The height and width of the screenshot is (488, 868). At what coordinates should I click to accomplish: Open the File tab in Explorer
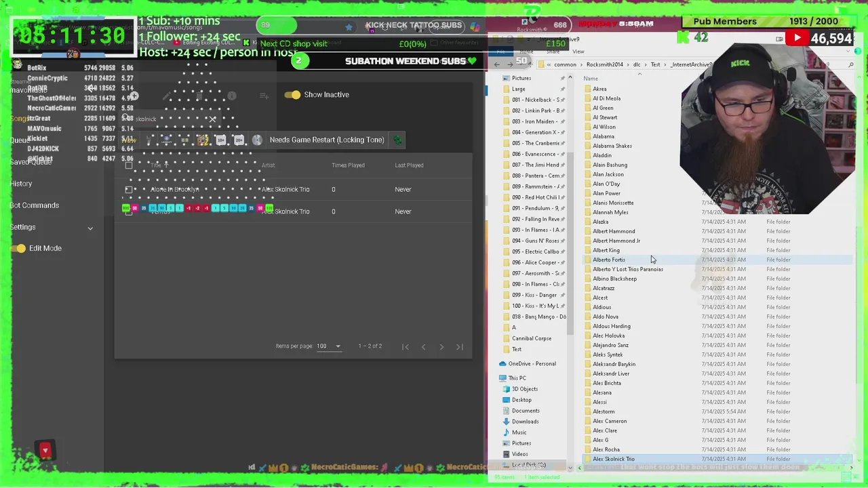[500, 52]
